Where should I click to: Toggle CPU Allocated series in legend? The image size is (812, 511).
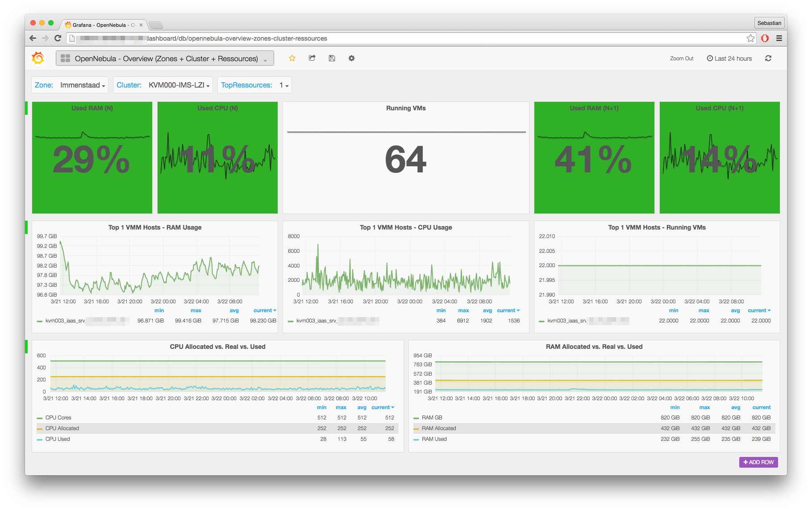(x=62, y=428)
